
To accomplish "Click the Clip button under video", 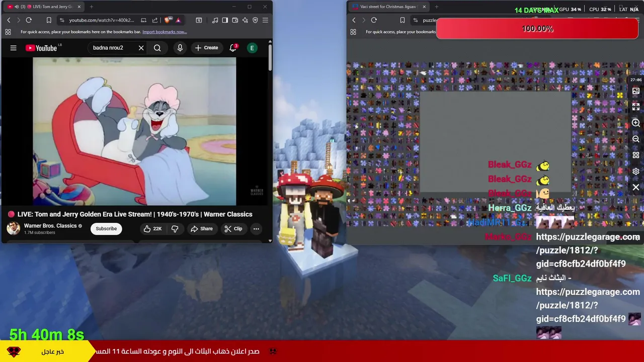I will (233, 229).
